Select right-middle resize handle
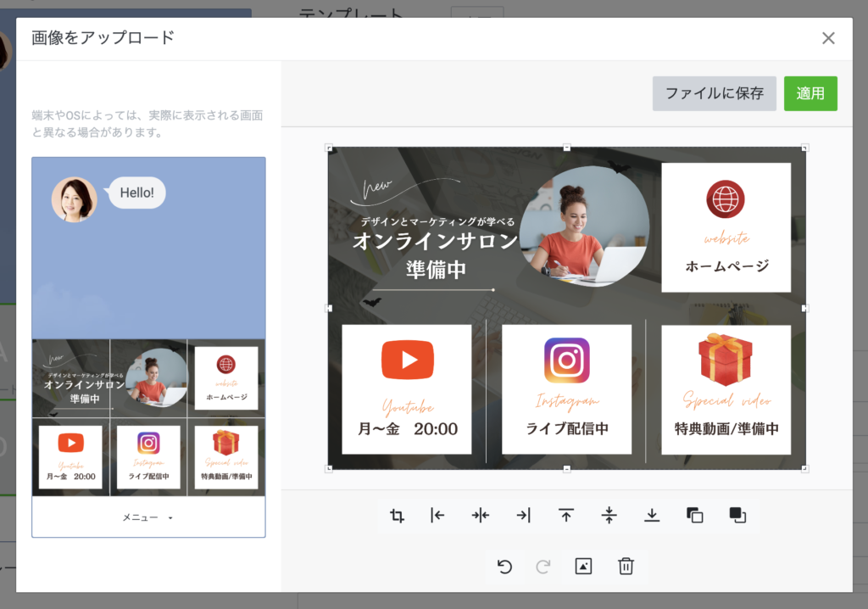 click(x=805, y=308)
